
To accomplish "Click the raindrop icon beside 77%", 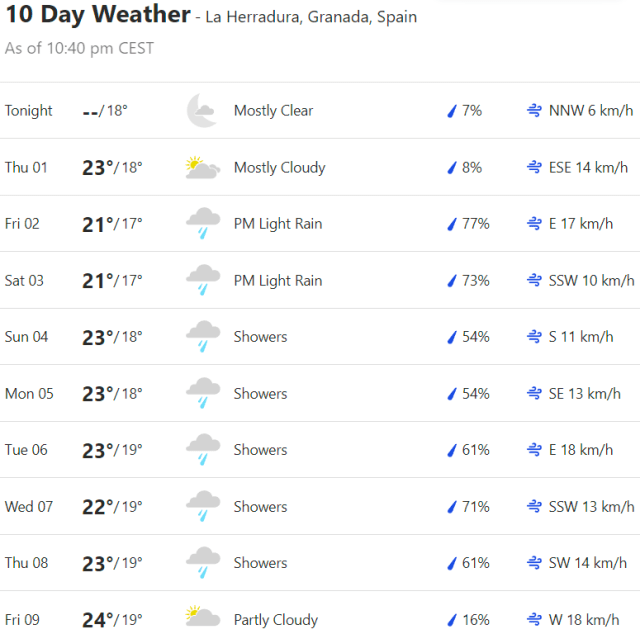I will [451, 224].
